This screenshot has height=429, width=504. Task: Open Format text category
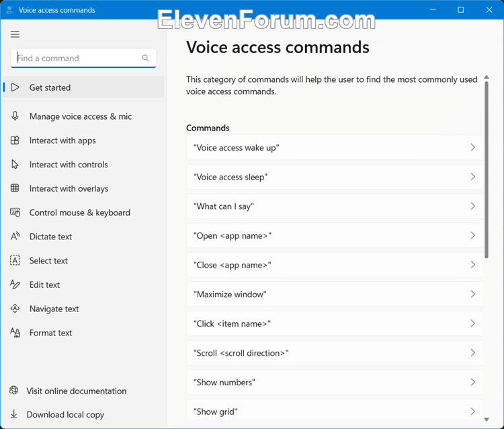click(x=83, y=333)
